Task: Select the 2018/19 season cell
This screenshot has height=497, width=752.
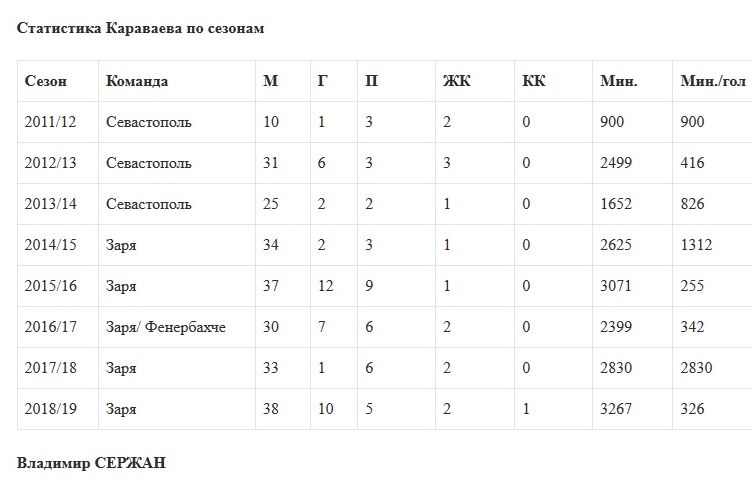Action: 50,409
